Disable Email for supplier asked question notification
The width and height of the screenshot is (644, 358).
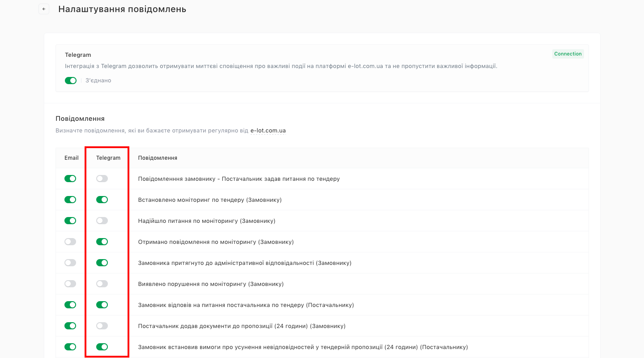[x=70, y=179]
